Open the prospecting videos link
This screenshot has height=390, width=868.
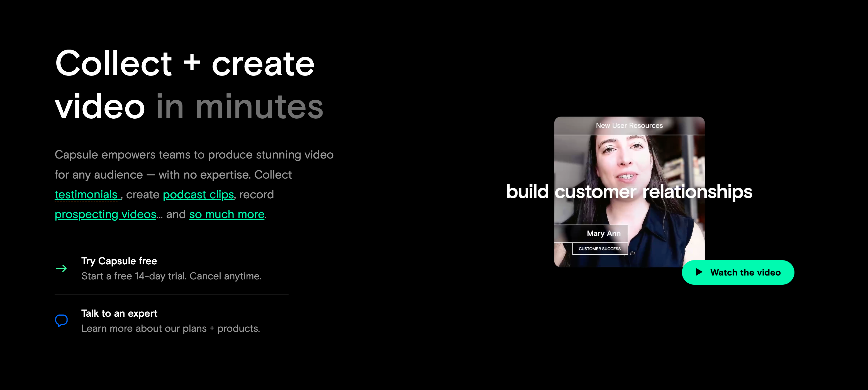(x=105, y=214)
